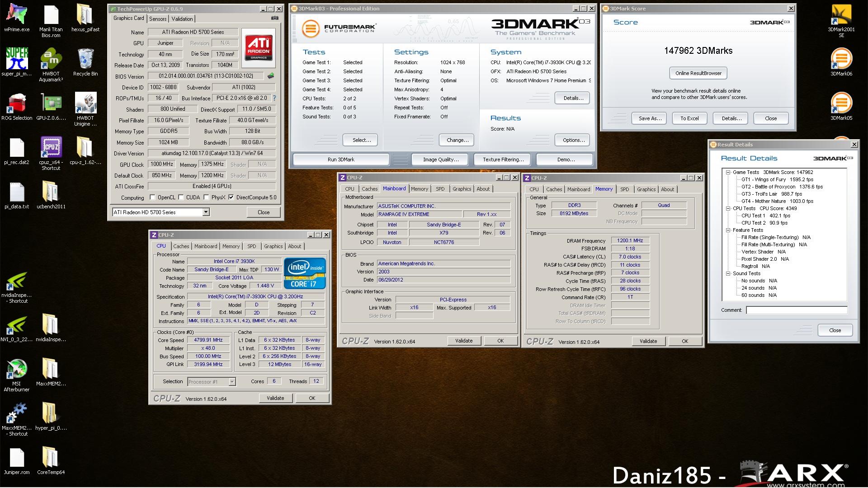Select CPU Test 2 result row
The image size is (868, 488).
pyautogui.click(x=764, y=223)
